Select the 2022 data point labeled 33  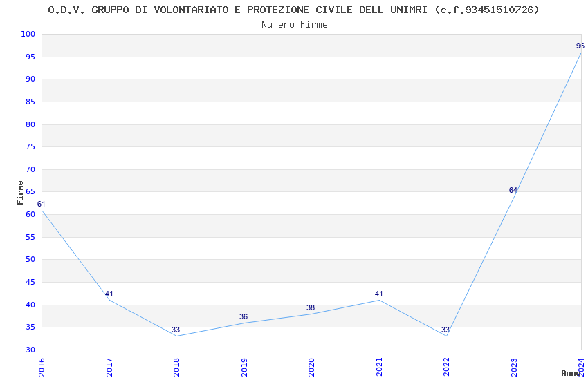(446, 336)
